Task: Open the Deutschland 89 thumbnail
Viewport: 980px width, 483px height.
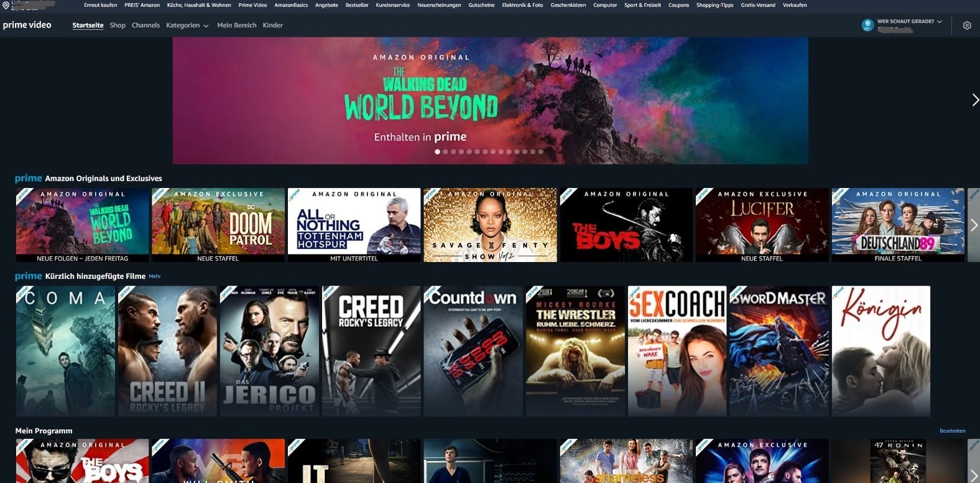Action: pos(898,225)
